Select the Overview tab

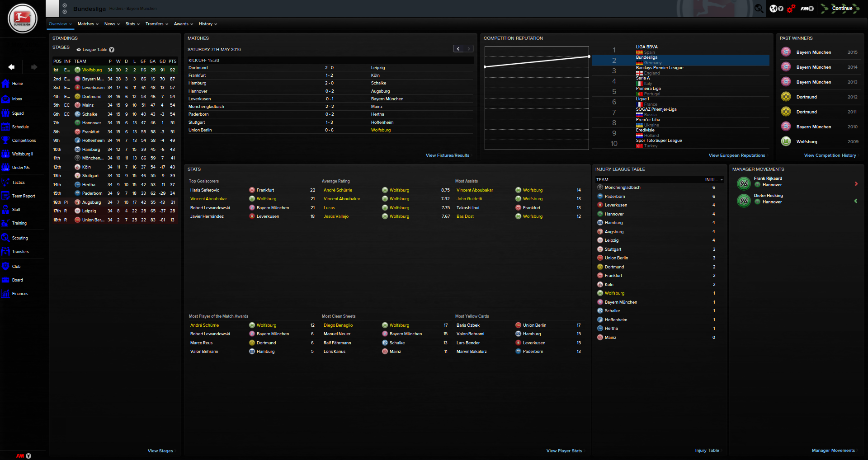click(61, 24)
